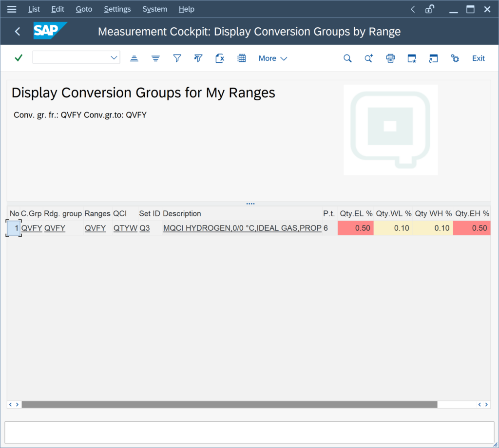Open the hamburger main menu
This screenshot has width=499, height=448.
pyautogui.click(x=12, y=9)
